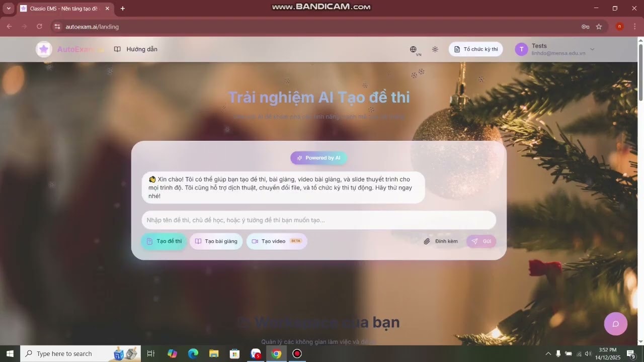The width and height of the screenshot is (644, 362).
Task: Toggle light/dark theme with the sun icon
Action: (x=435, y=49)
